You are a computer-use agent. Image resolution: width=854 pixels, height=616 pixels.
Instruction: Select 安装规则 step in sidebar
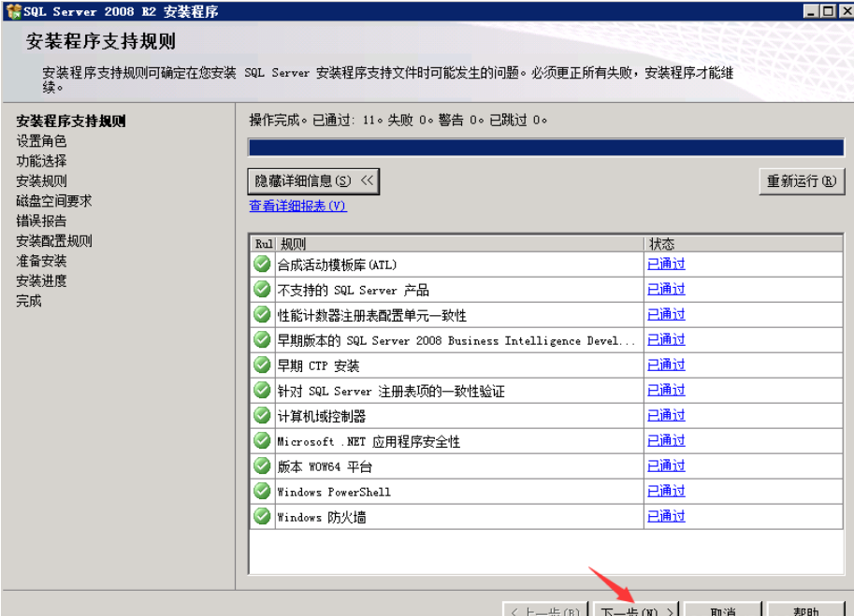click(41, 180)
